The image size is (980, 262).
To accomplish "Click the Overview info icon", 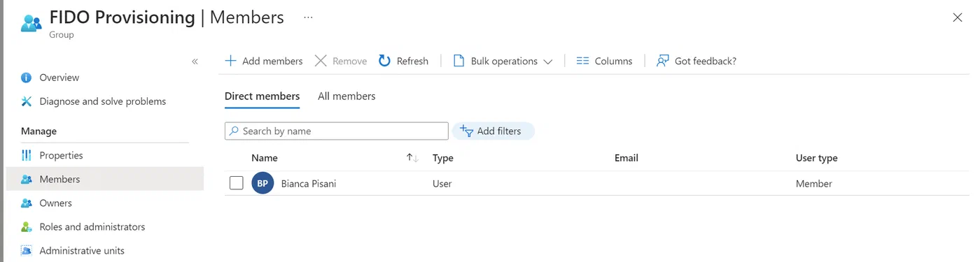I will (27, 78).
